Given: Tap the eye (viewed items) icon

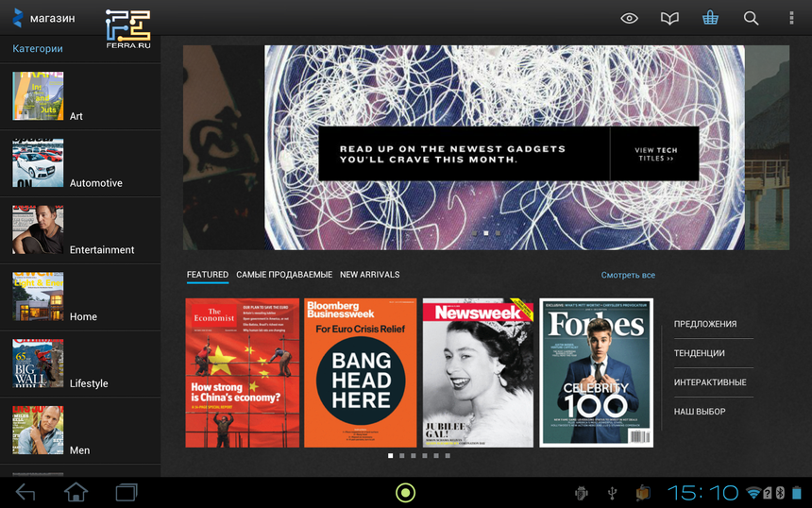Looking at the screenshot, I should tap(629, 19).
